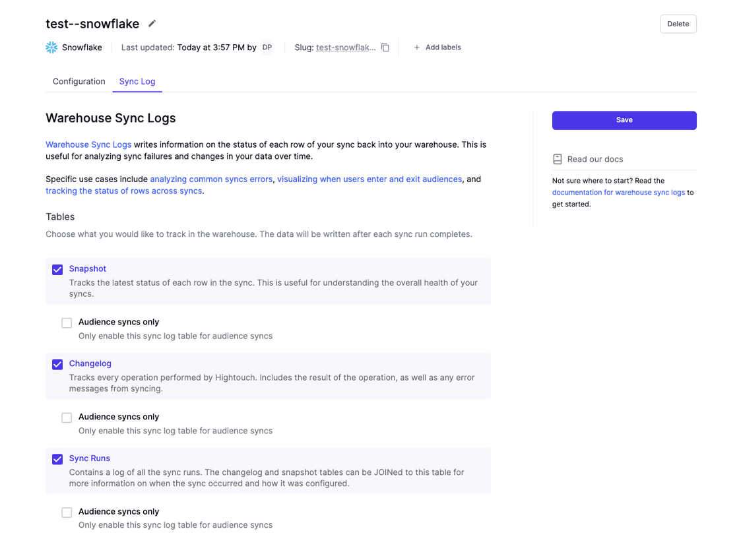Open documentation for warehouse sync logs link

618,193
